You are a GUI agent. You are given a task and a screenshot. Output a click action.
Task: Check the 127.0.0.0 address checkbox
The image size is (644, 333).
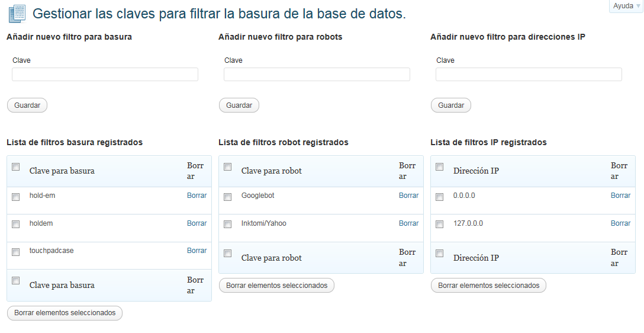(x=439, y=225)
